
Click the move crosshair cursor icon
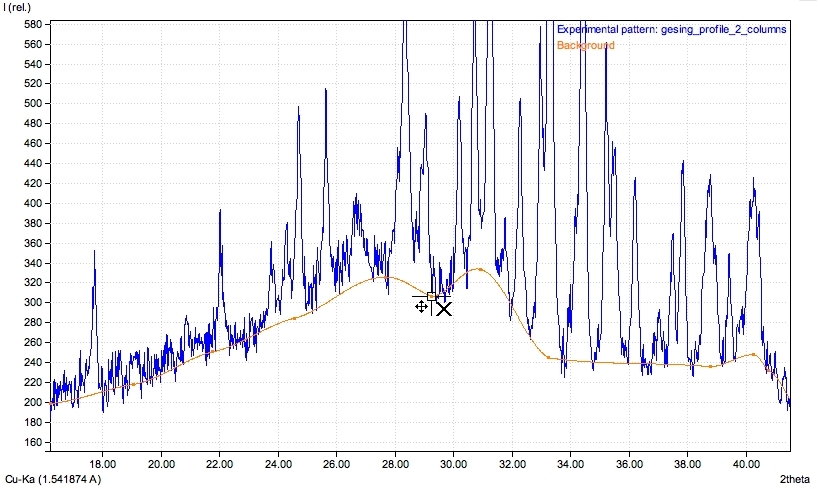tap(421, 306)
